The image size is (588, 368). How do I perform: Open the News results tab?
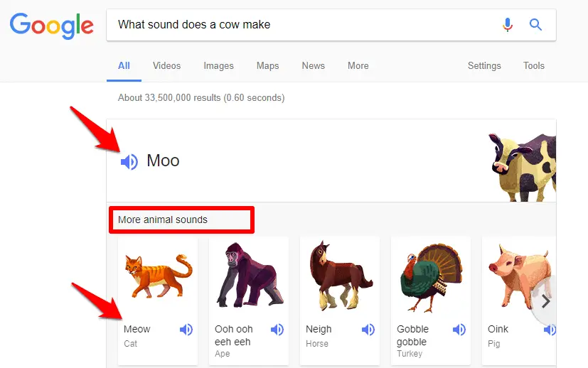click(313, 65)
